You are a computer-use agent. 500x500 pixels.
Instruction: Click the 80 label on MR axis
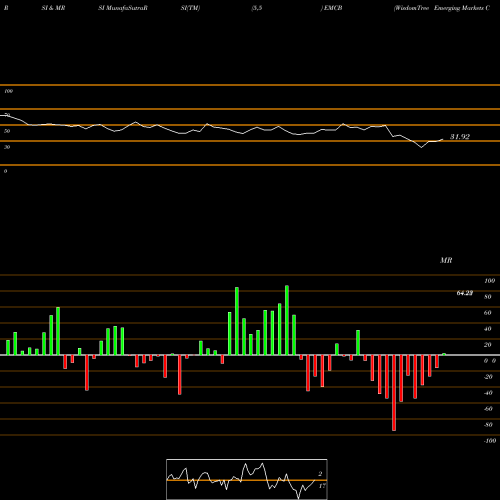(x=488, y=297)
